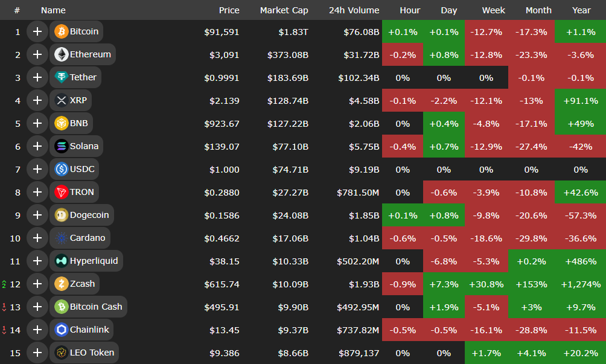Select the Year column header
Viewport: 606px width, 364px height.
[x=581, y=10]
